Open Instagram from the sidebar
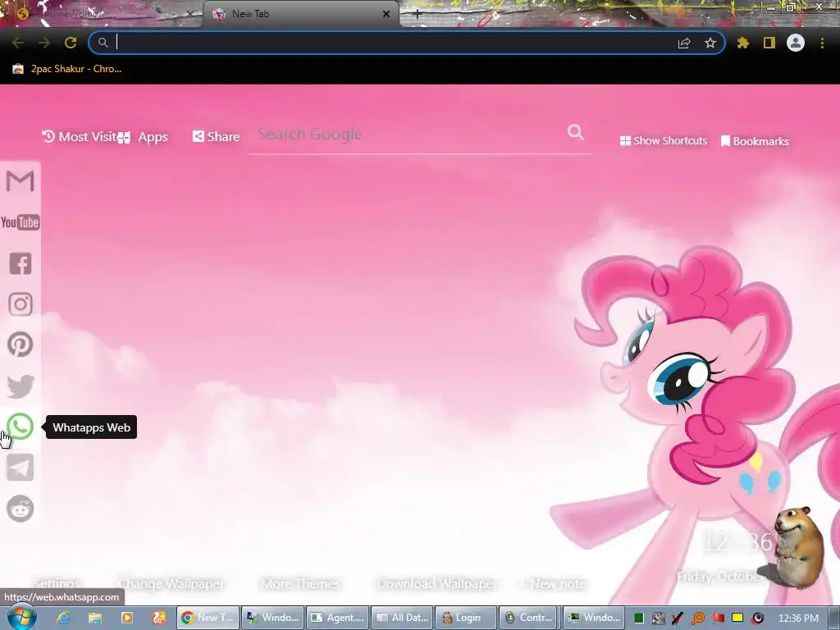 pos(21,304)
